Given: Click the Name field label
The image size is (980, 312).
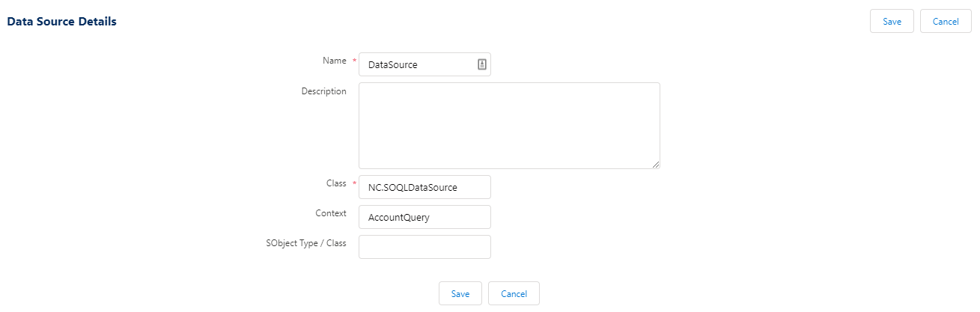Looking at the screenshot, I should (x=334, y=61).
